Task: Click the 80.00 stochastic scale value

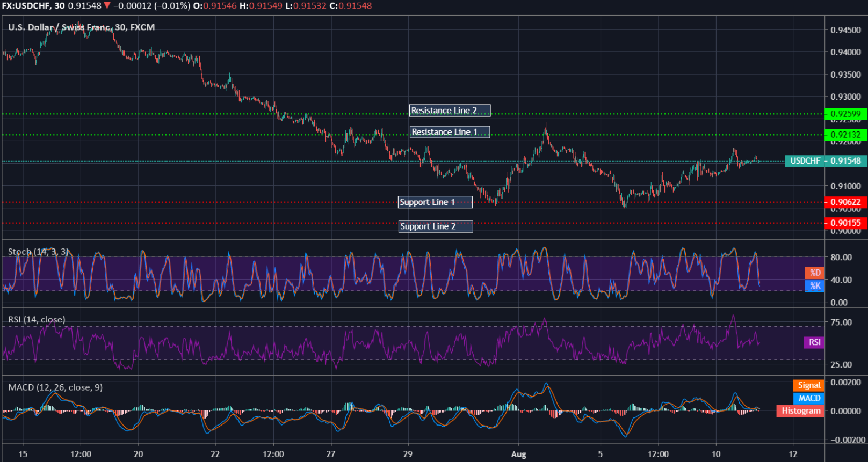Action: [x=841, y=258]
